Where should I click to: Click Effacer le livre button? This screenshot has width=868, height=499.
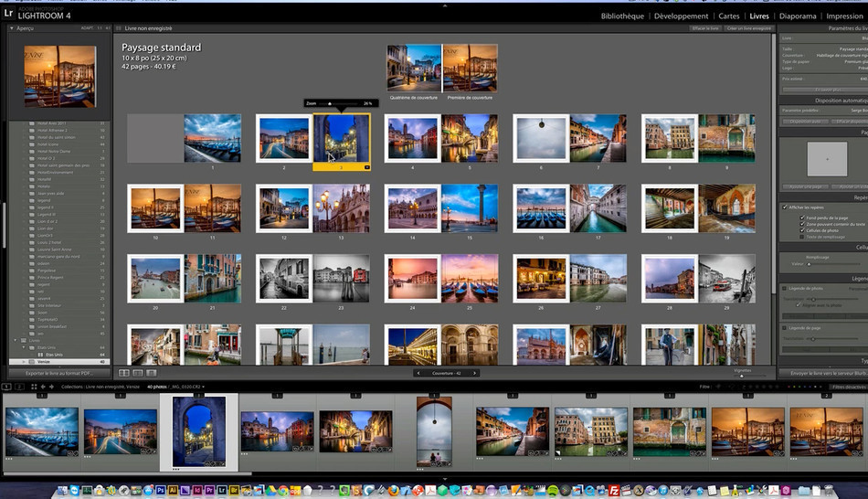[705, 28]
